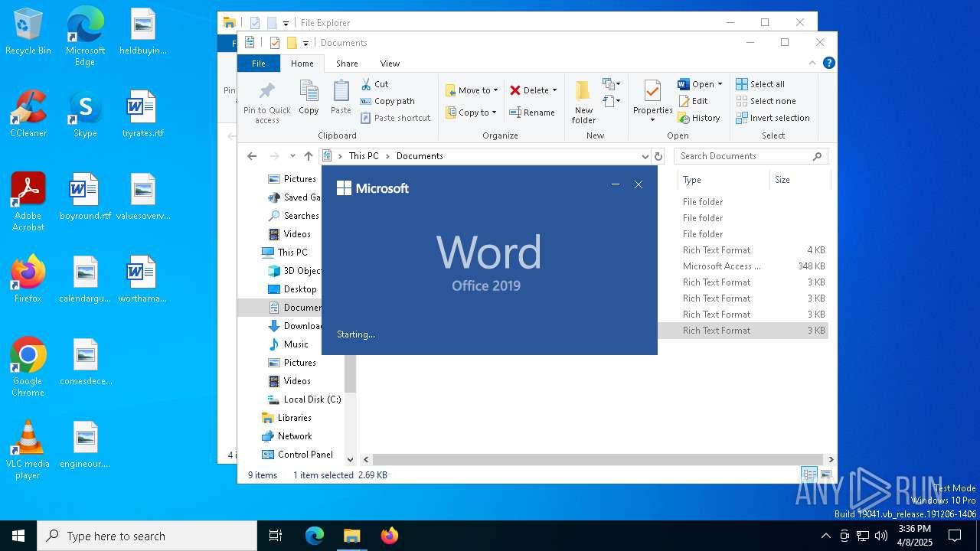Select Local Disk (C:) in navigation pane
Screen dimensions: 980x551
312,399
